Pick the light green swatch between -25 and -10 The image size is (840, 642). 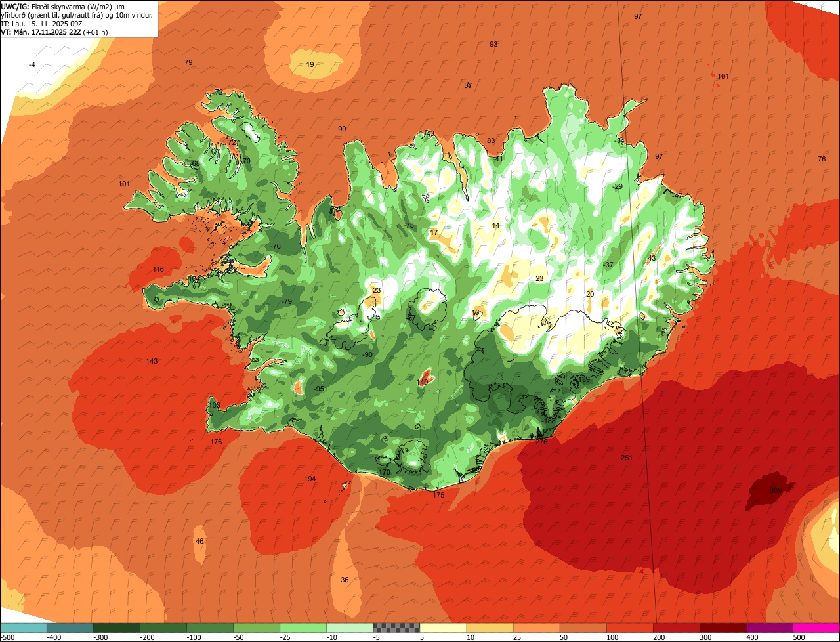pyautogui.click(x=303, y=628)
